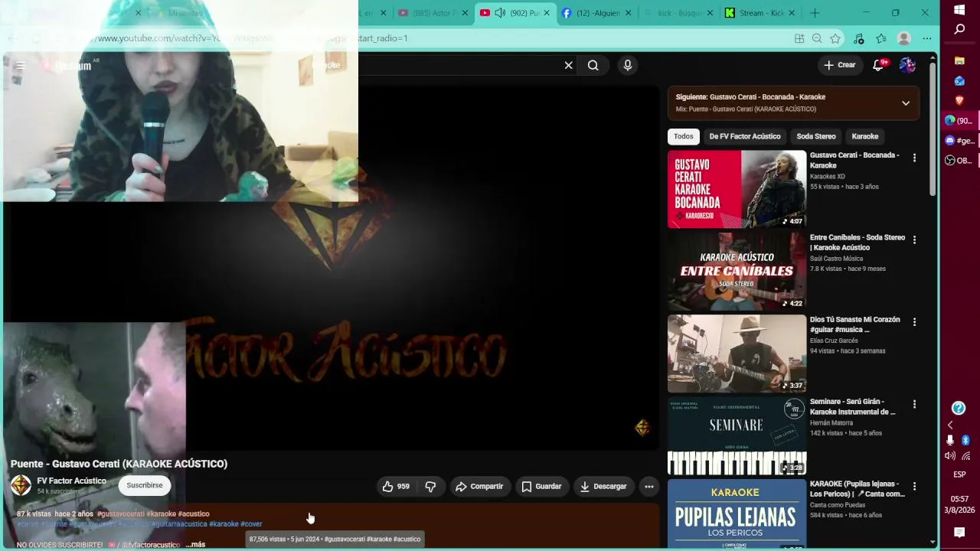Like the video with 959 likes

coord(397,487)
